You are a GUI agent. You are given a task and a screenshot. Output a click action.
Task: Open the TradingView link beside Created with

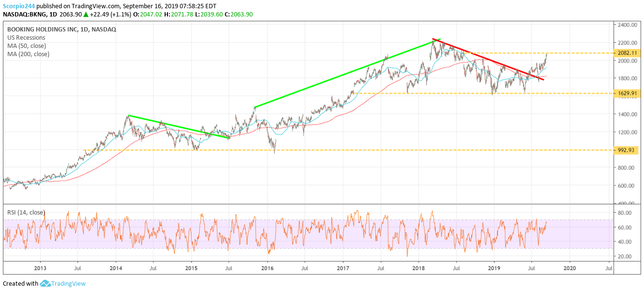[x=69, y=283]
